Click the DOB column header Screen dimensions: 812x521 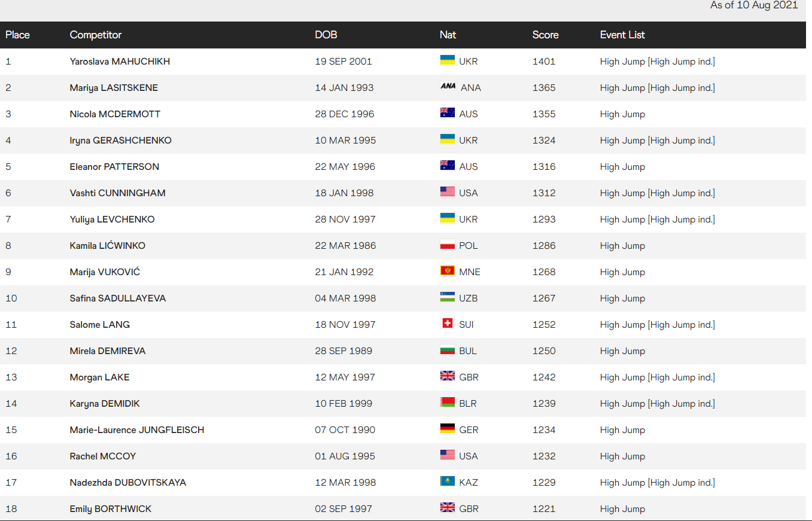[326, 35]
